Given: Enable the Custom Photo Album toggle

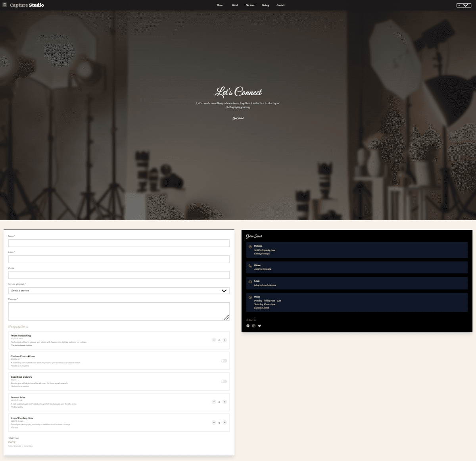Looking at the screenshot, I should click(224, 361).
